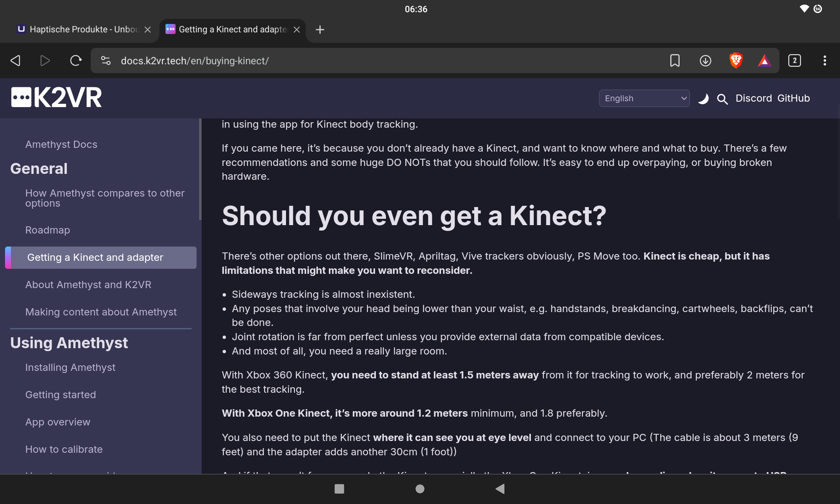This screenshot has width=840, height=504.
Task: Open the site search magnifier icon
Action: pyautogui.click(x=722, y=99)
